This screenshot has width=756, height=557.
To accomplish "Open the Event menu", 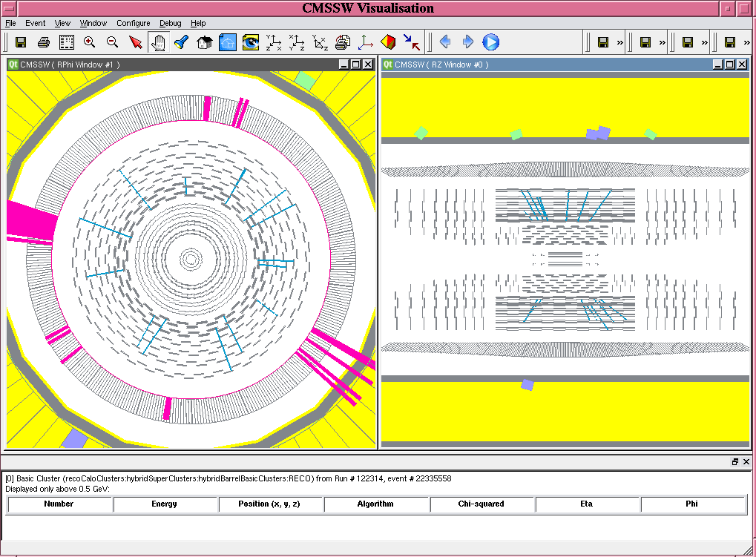I will pos(35,23).
